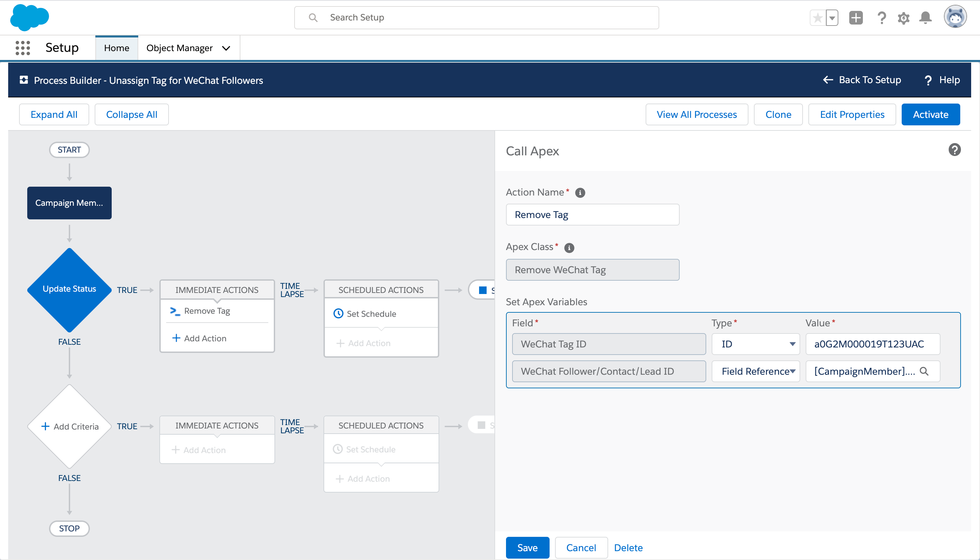Open the Object Manager tab menu chevron
980x560 pixels.
pyautogui.click(x=226, y=48)
